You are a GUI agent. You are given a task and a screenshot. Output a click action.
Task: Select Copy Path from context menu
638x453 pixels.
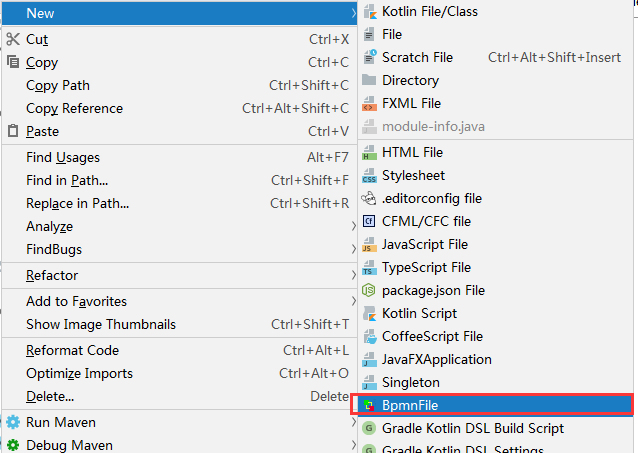pos(179,85)
